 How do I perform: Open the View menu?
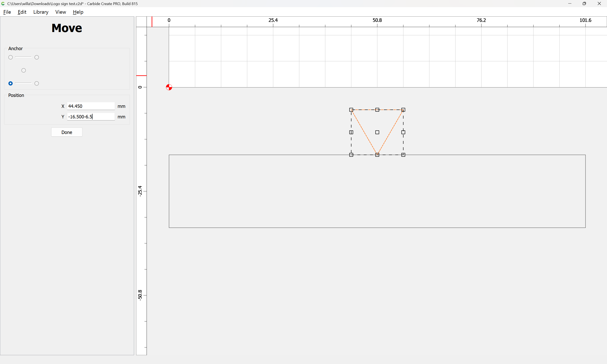coord(61,12)
